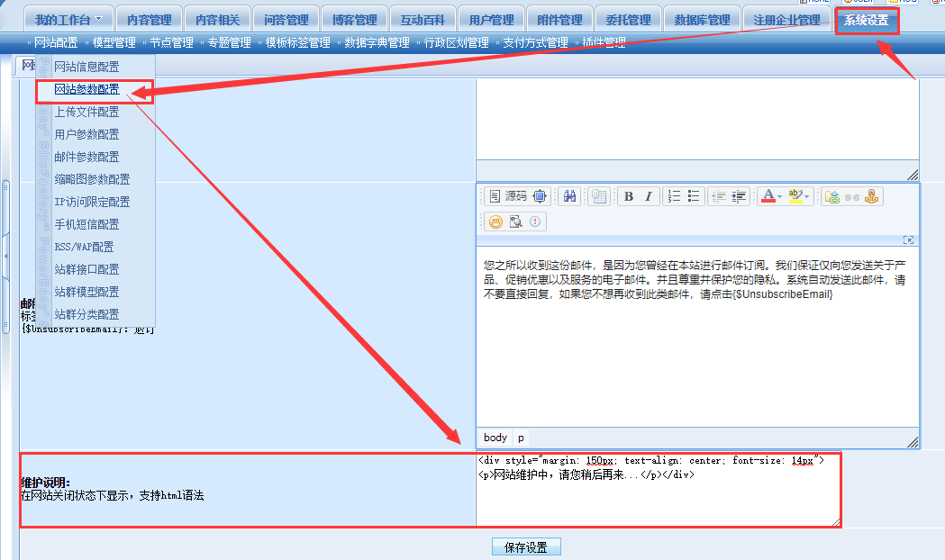Switch to 注册企业管理 tab

(786, 20)
